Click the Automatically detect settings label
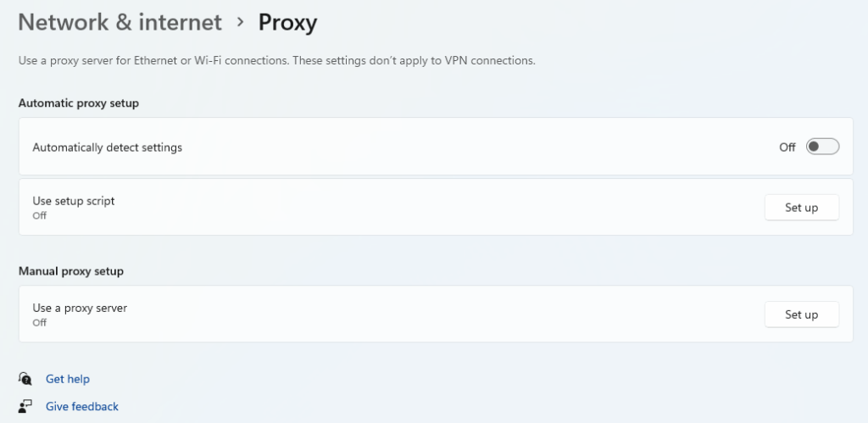The width and height of the screenshot is (868, 423). click(x=108, y=147)
